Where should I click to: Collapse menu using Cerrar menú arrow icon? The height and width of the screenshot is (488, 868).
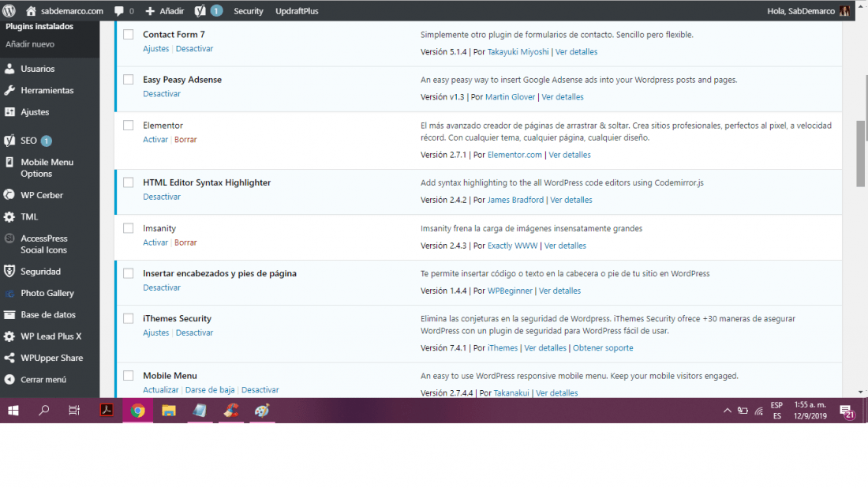pos(9,380)
